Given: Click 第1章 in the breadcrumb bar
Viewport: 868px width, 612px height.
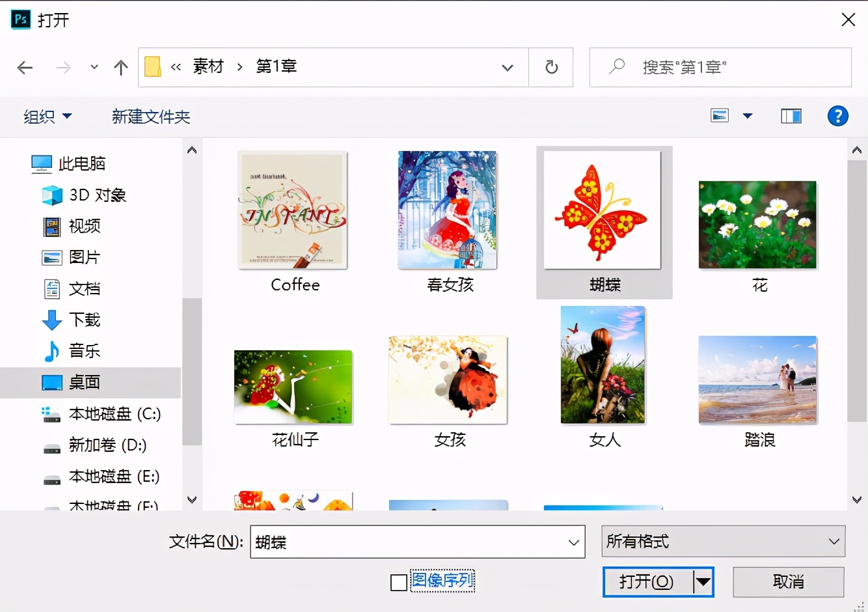Looking at the screenshot, I should point(276,66).
